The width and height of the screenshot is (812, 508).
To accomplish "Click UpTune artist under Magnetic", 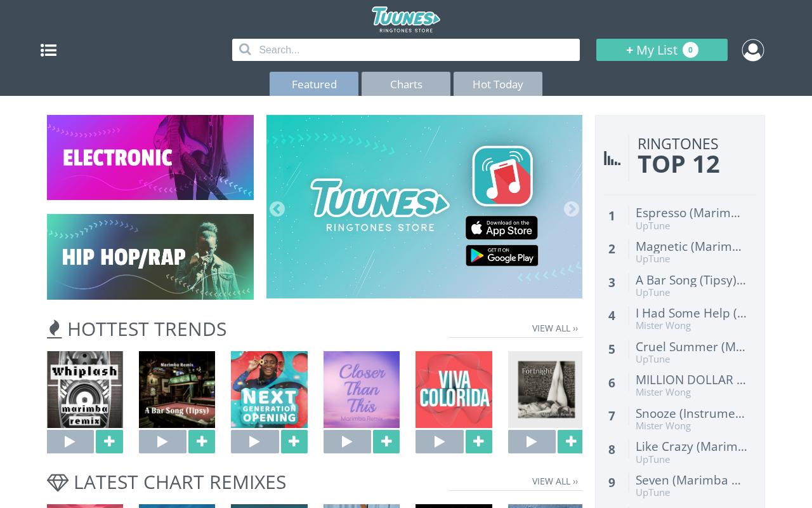I will (653, 258).
